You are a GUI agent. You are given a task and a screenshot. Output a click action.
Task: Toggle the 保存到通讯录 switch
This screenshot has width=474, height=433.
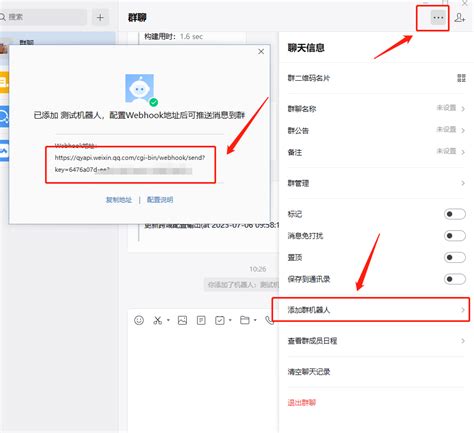tap(455, 279)
